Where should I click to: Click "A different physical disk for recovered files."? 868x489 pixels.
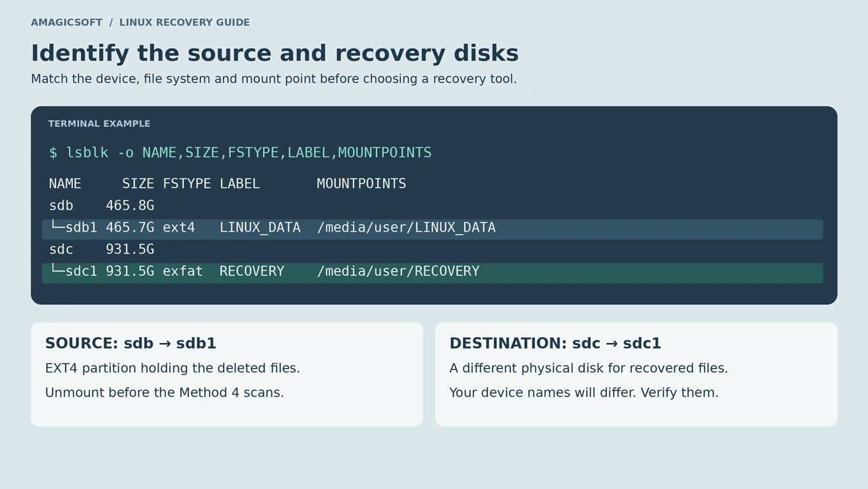click(589, 369)
